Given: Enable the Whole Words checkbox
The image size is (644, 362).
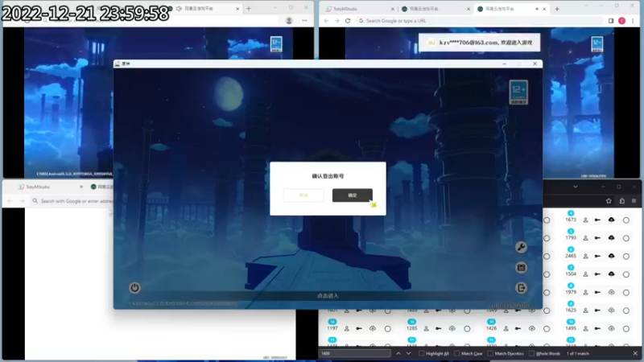Looking at the screenshot, I should tap(531, 353).
